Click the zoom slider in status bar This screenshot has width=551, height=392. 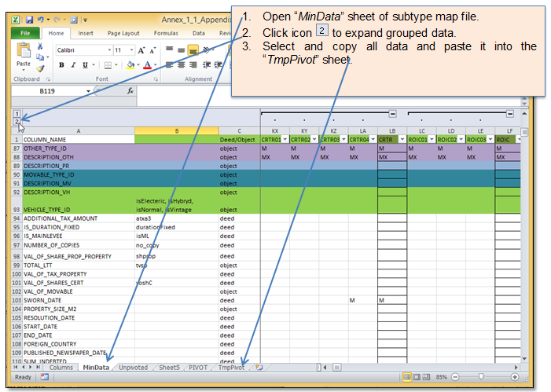(480, 377)
